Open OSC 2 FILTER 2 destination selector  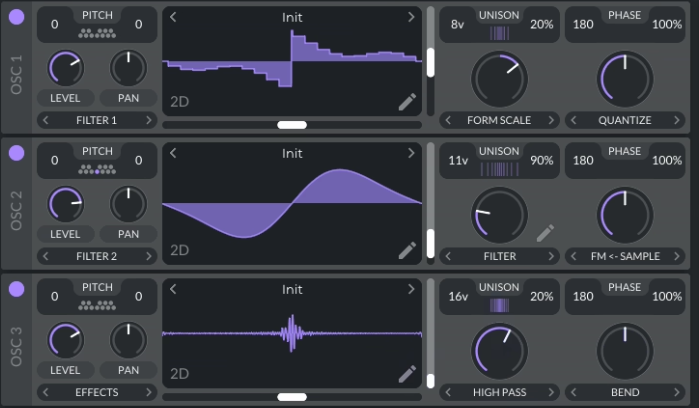pyautogui.click(x=97, y=256)
